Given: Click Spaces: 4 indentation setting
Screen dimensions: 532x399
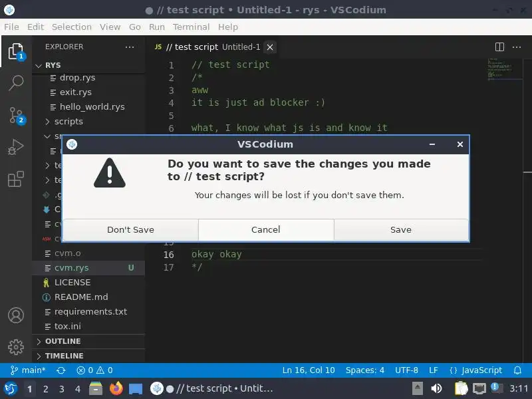Looking at the screenshot, I should [x=365, y=370].
